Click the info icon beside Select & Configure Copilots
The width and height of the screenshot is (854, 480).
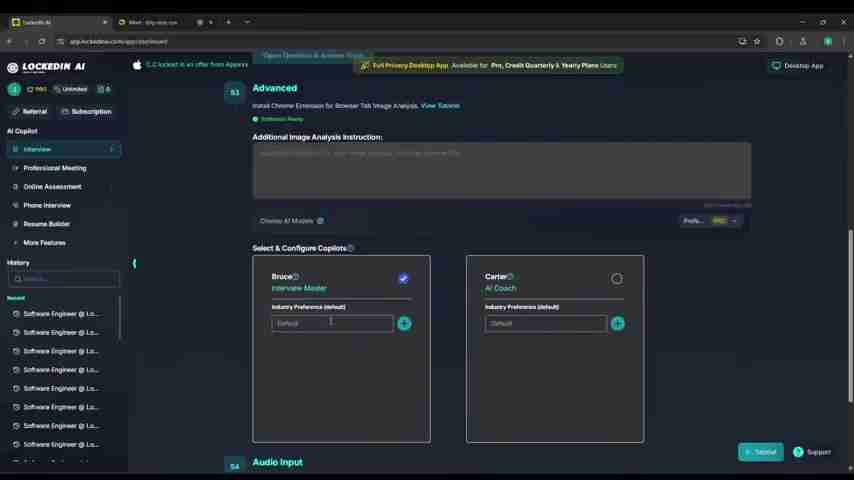coord(350,248)
